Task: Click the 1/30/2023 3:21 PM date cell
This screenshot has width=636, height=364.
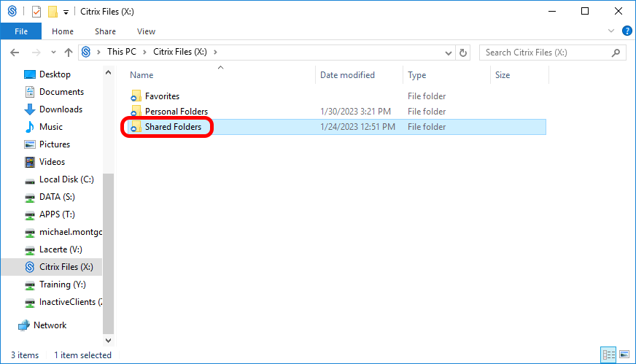Action: click(356, 111)
